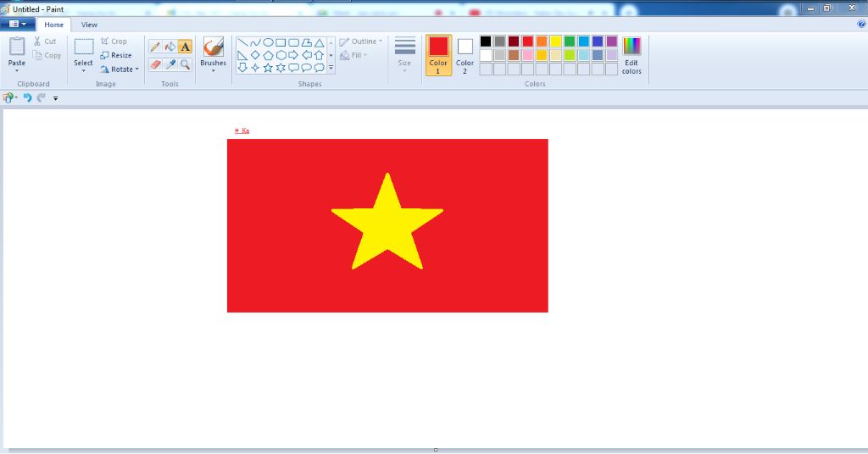Click the Crop button

pyautogui.click(x=114, y=42)
